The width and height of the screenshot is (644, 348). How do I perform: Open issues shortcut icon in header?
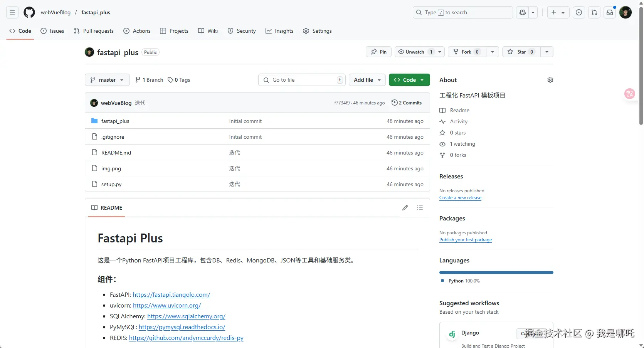(579, 12)
